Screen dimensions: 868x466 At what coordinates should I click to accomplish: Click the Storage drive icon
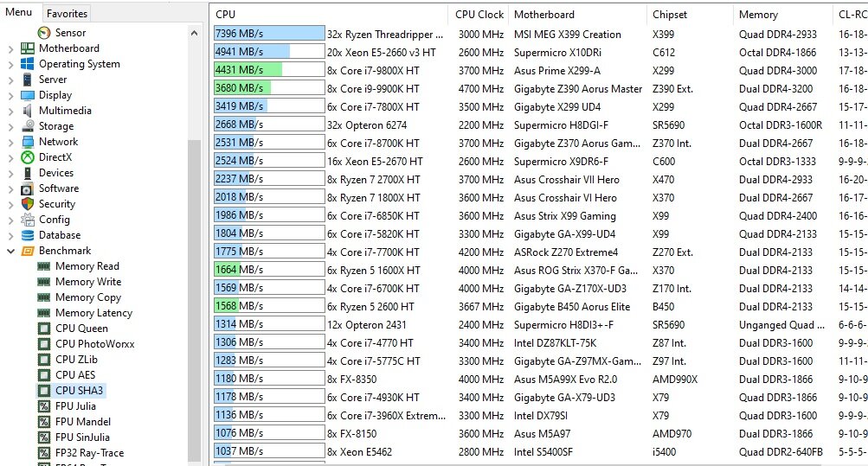coord(27,126)
